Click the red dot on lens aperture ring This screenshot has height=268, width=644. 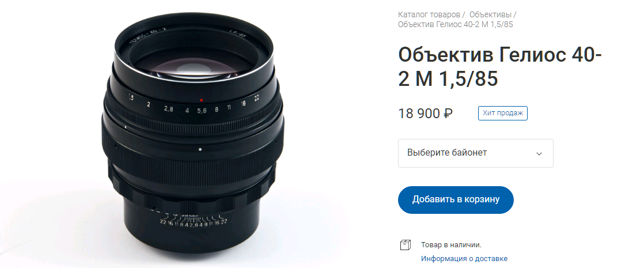click(x=201, y=100)
